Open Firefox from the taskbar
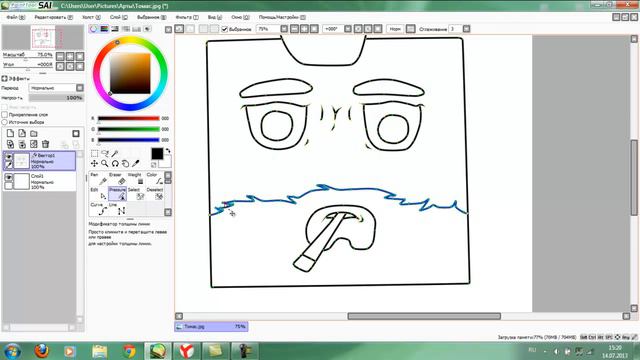640x360 pixels. [42, 351]
